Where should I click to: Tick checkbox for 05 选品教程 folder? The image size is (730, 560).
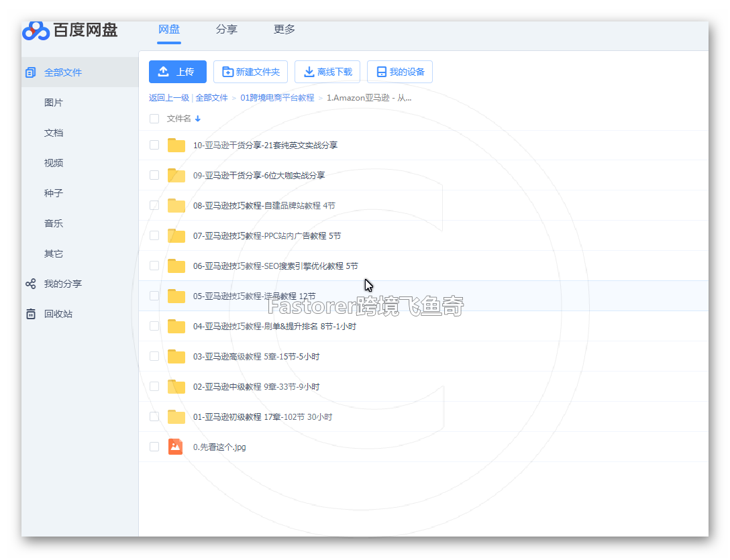pos(154,296)
